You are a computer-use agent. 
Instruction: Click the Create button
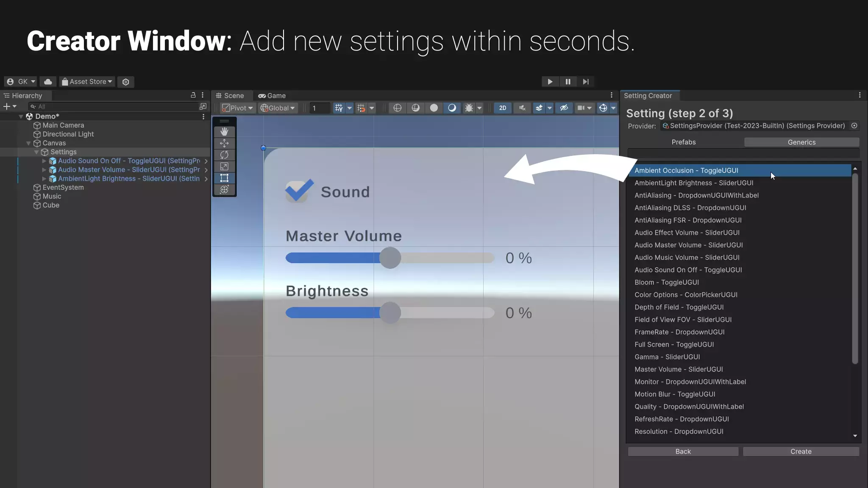[x=801, y=452]
